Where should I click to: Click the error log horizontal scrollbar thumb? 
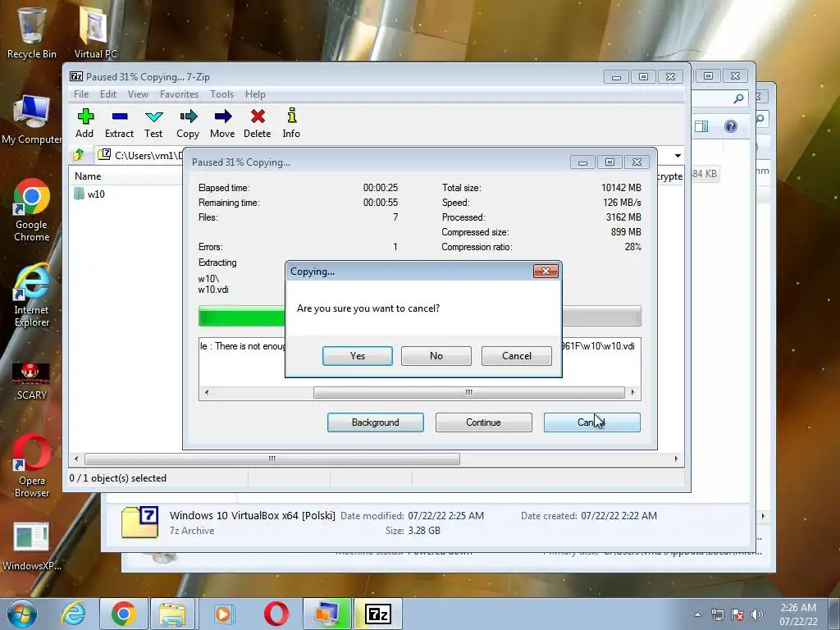pos(468,393)
